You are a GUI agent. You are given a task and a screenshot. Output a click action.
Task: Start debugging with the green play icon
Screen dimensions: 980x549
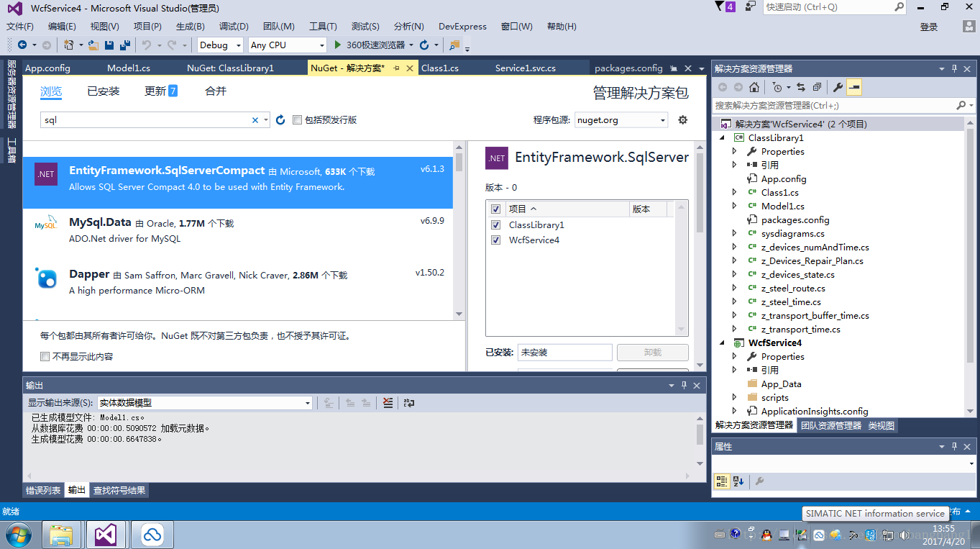tap(338, 45)
